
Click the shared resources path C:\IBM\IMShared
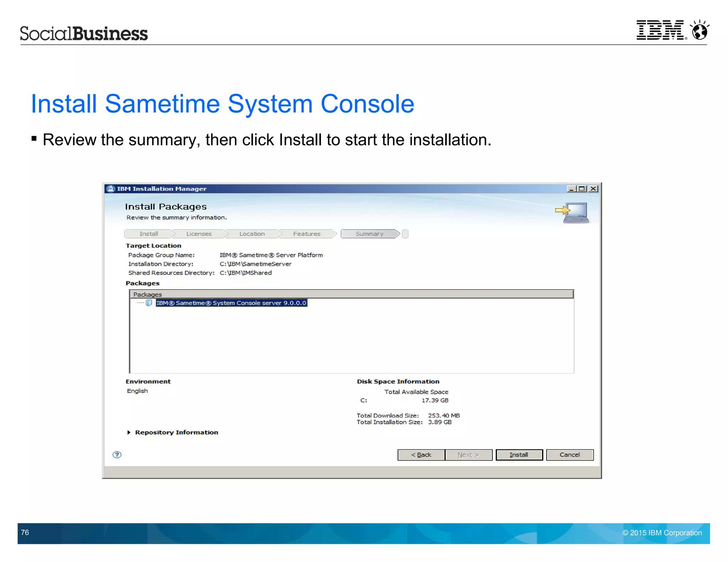click(246, 273)
